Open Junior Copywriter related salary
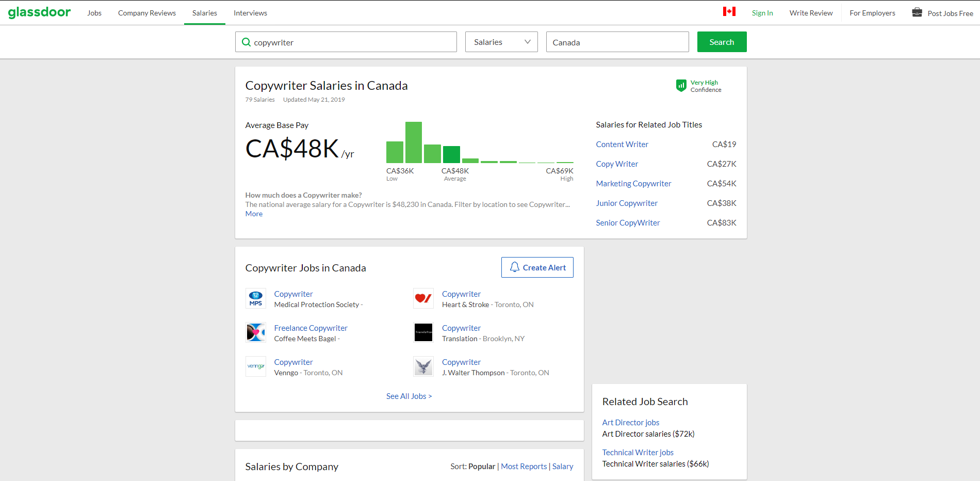The image size is (980, 481). [627, 203]
